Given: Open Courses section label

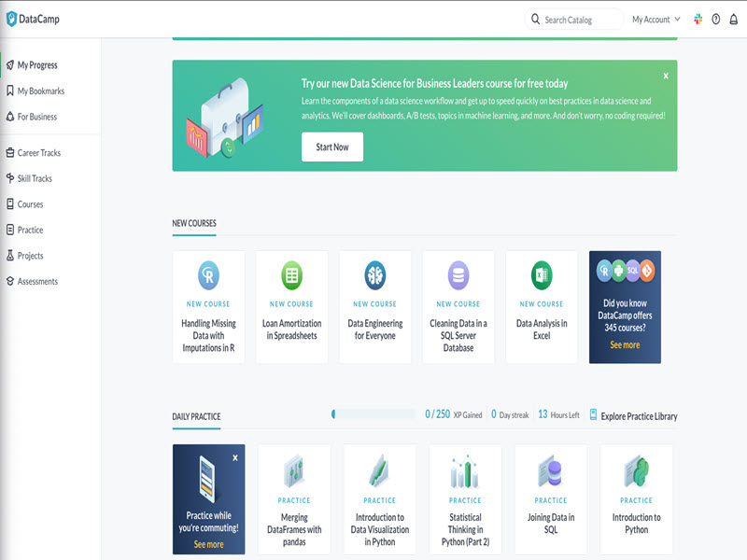Looking at the screenshot, I should pyautogui.click(x=30, y=204).
